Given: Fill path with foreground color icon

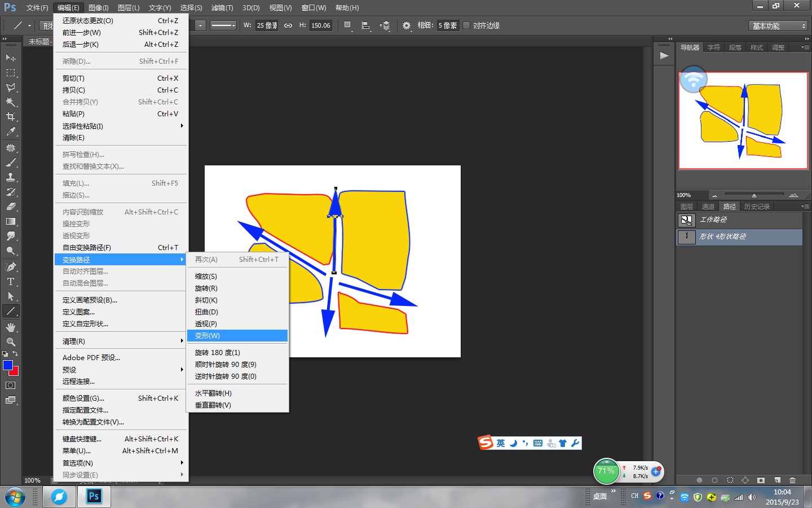Looking at the screenshot, I should (699, 480).
